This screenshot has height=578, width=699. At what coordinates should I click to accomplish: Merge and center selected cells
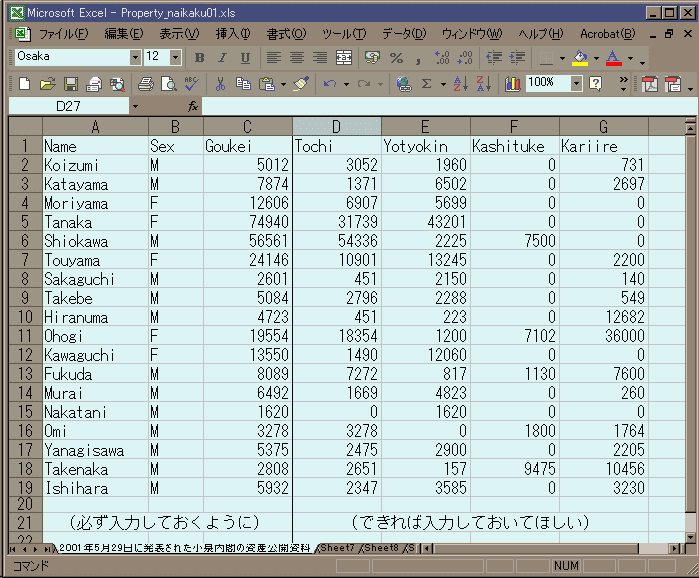point(344,57)
